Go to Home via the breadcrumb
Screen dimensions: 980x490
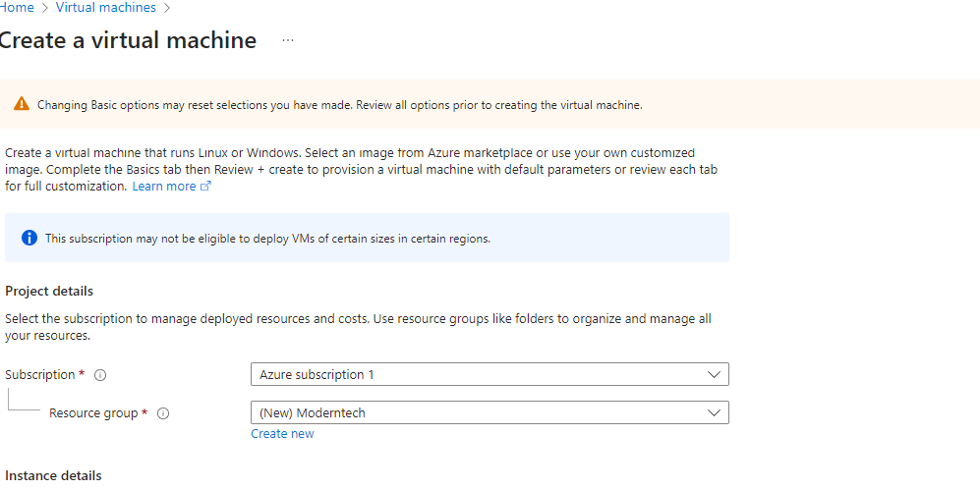17,8
